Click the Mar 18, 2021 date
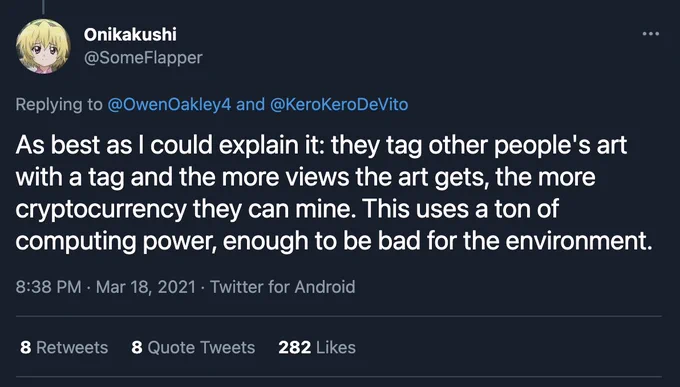The height and width of the screenshot is (387, 680). click(x=146, y=287)
